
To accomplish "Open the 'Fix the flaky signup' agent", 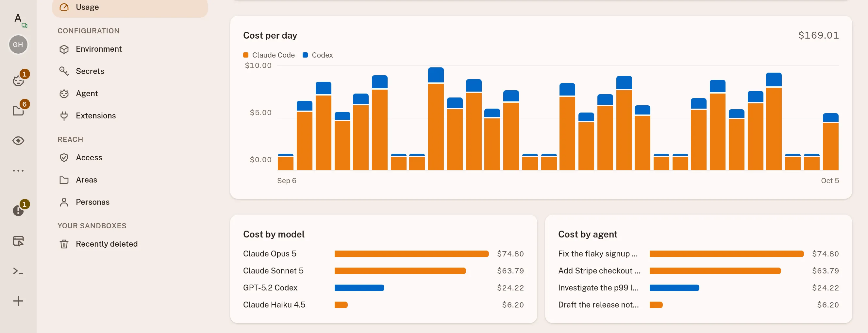I will 598,254.
